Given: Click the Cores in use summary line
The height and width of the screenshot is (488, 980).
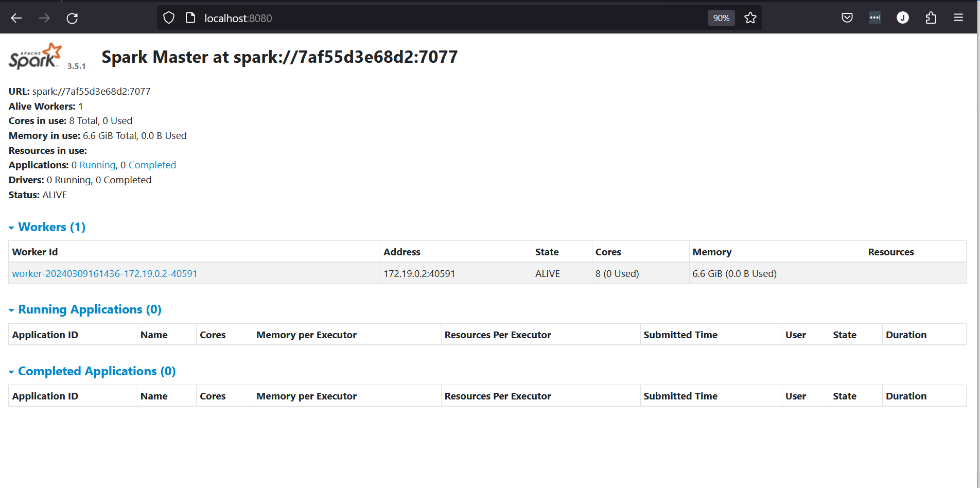Looking at the screenshot, I should (x=71, y=121).
